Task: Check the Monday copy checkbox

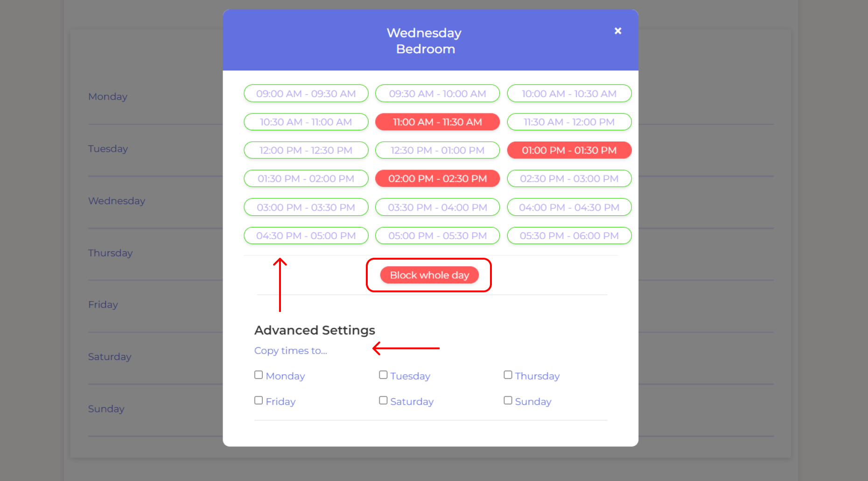Action: [259, 375]
